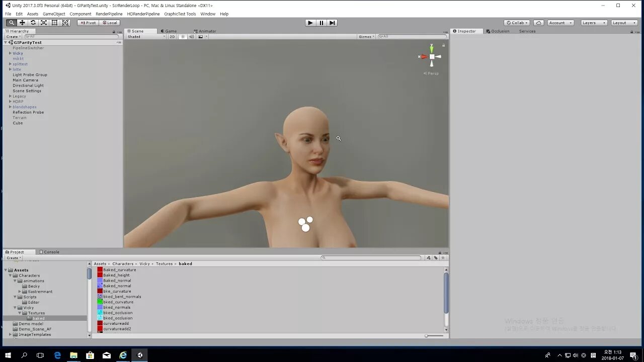Switch to the Animator tab
Image resolution: width=644 pixels, height=362 pixels.
pyautogui.click(x=205, y=31)
